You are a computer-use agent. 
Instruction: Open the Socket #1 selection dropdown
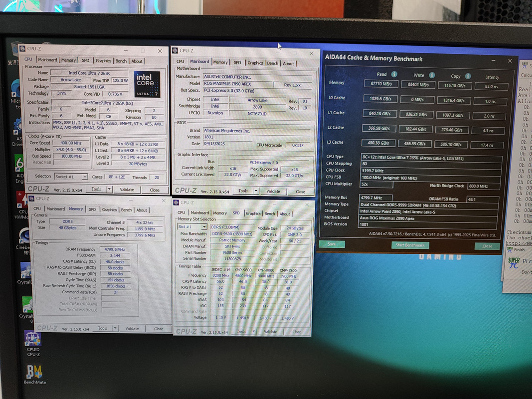pos(71,177)
